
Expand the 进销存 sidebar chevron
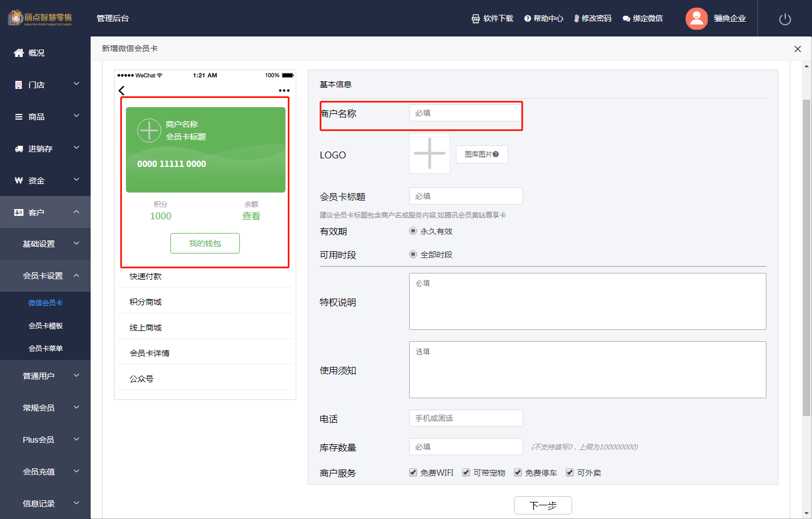pos(76,148)
